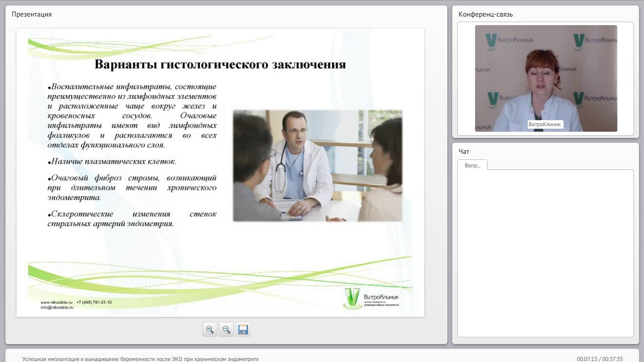Click the 'Конференц-связь' panel header

[486, 14]
